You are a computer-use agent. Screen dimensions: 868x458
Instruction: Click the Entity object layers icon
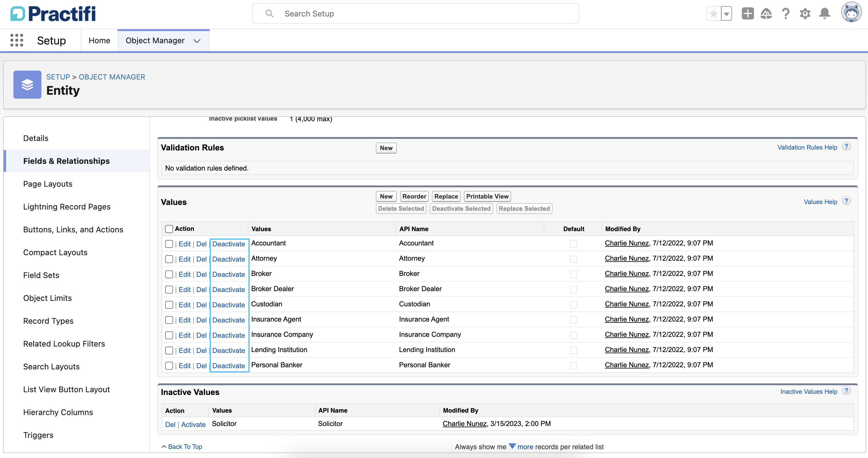tap(27, 85)
